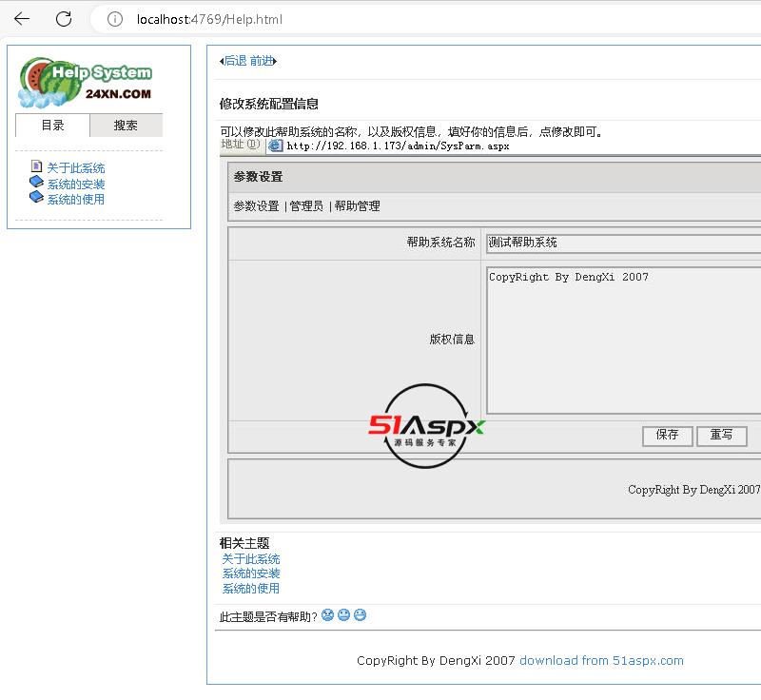This screenshot has width=761, height=700.
Task: Click the download from 51aspx.com link
Action: click(601, 660)
